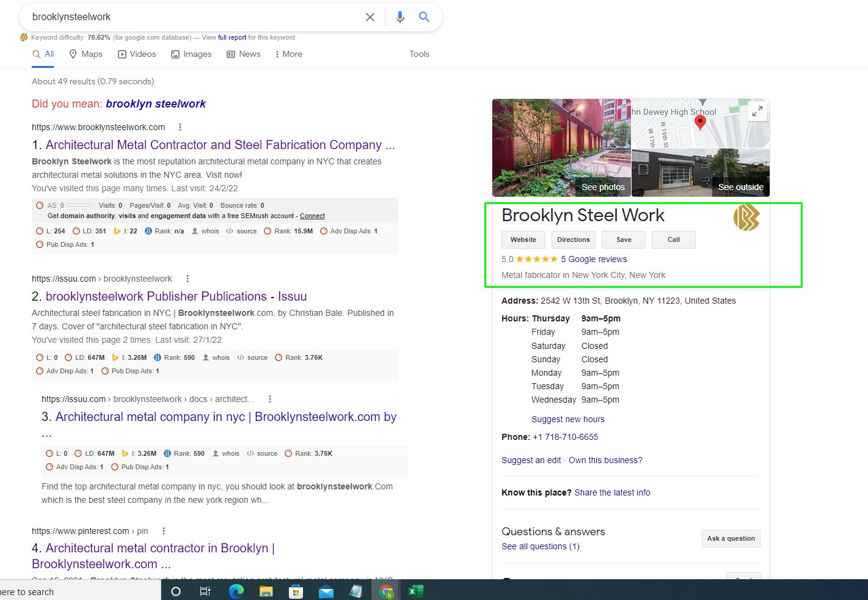
Task: Click into the Google search input field
Action: click(195, 17)
